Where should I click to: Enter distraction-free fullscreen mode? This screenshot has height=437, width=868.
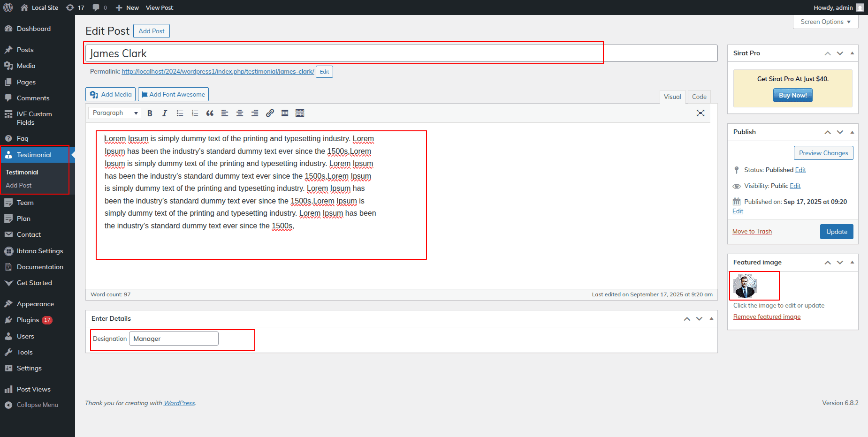pyautogui.click(x=700, y=113)
